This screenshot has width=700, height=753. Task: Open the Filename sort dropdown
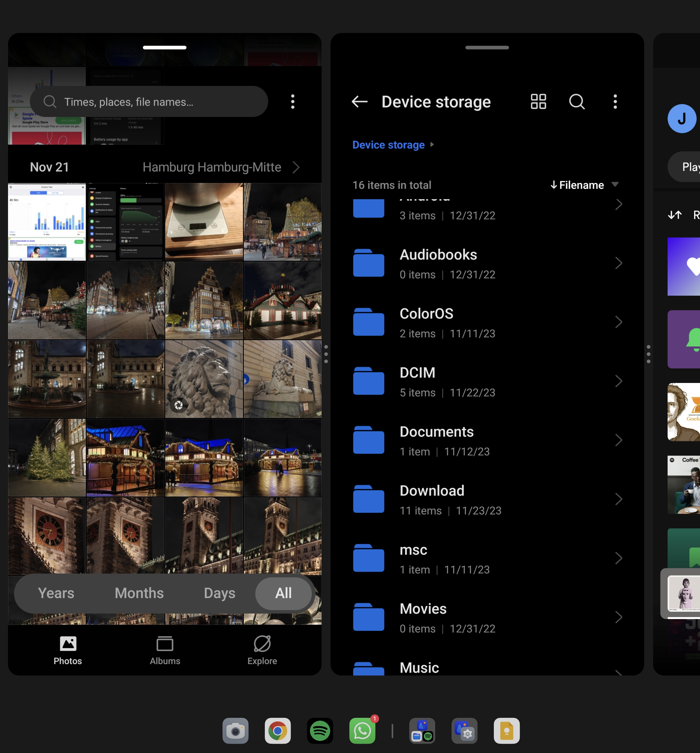point(585,185)
